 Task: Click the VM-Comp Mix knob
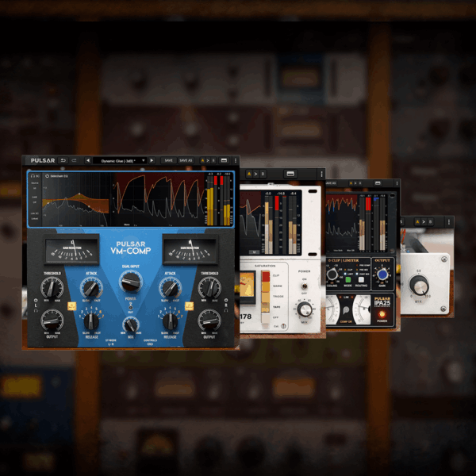coord(131,324)
